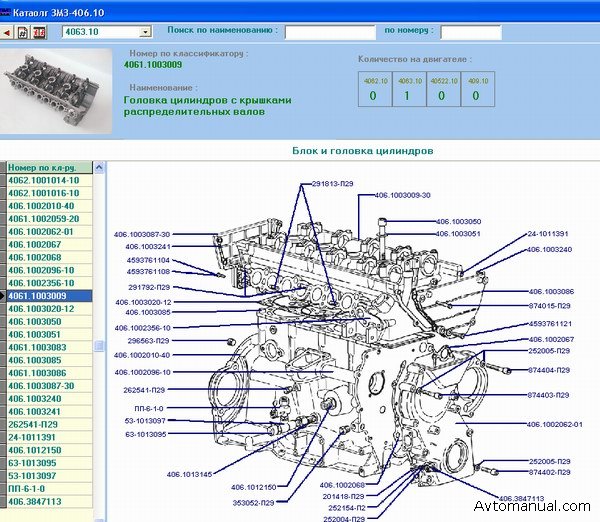This screenshot has width=600, height=522.
Task: Click diagram label 406.1003086
Action: tap(551, 292)
